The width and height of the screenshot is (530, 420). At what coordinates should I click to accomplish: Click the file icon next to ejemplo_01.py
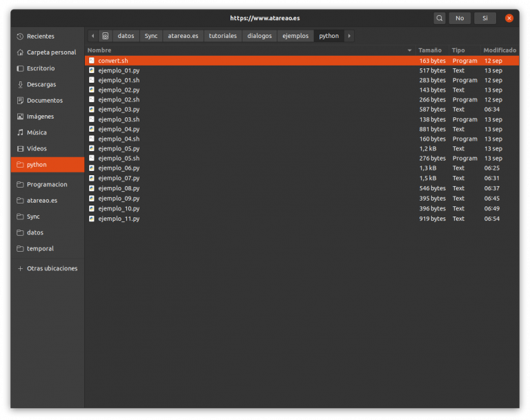coord(92,70)
